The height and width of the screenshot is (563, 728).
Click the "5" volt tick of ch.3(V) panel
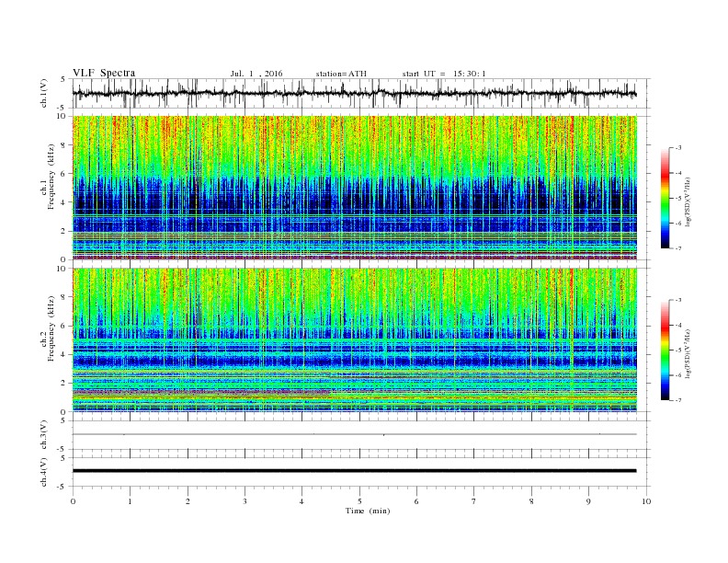click(x=63, y=420)
